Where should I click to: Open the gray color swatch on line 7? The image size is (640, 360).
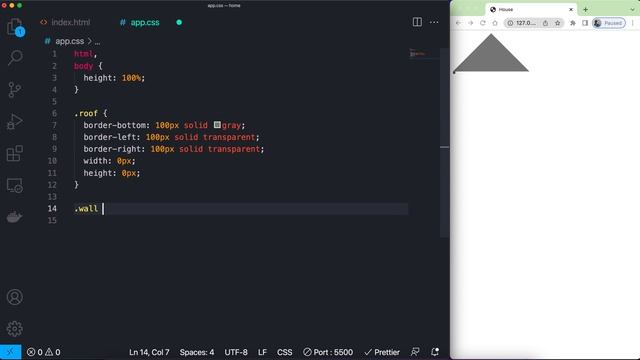pos(217,124)
